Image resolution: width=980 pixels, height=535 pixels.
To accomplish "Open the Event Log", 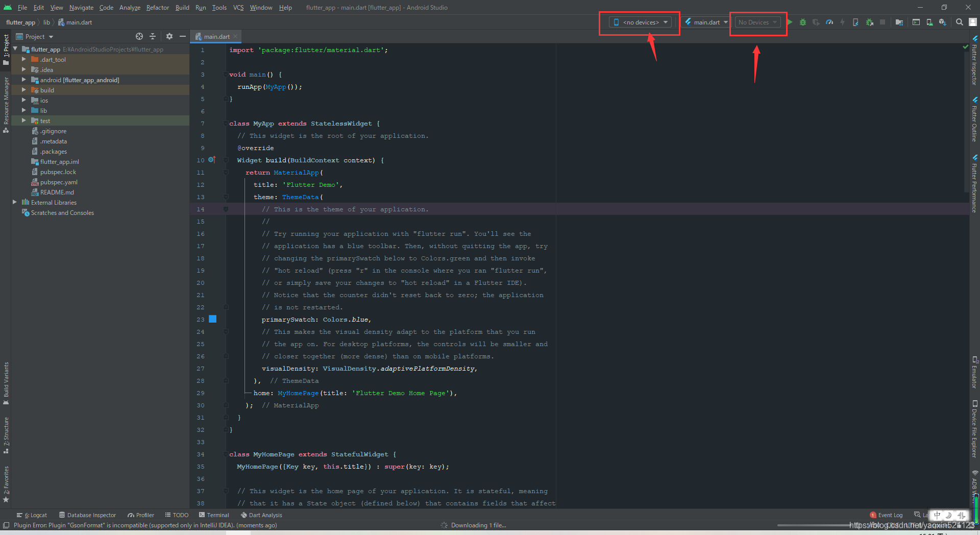I will [x=886, y=515].
